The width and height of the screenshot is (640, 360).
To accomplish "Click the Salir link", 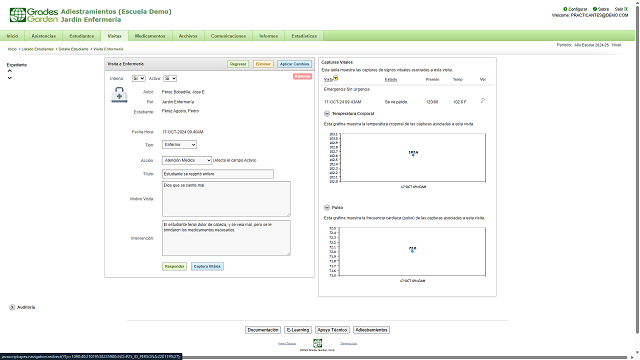I will pos(619,9).
